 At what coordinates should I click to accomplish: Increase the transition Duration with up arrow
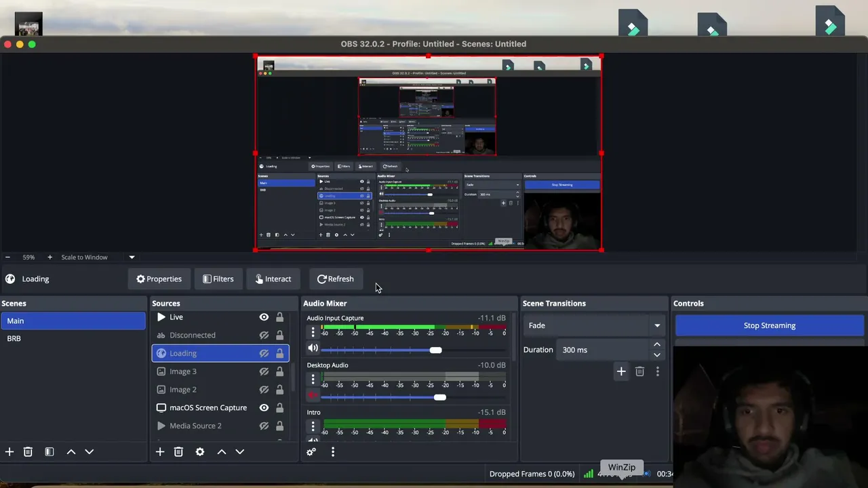(x=656, y=345)
